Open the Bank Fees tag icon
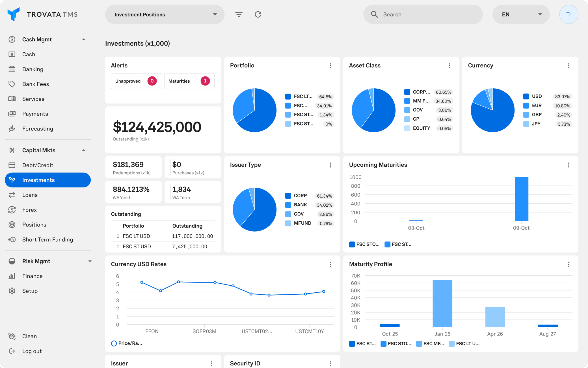Viewport: 588px width, 368px height. 12,84
